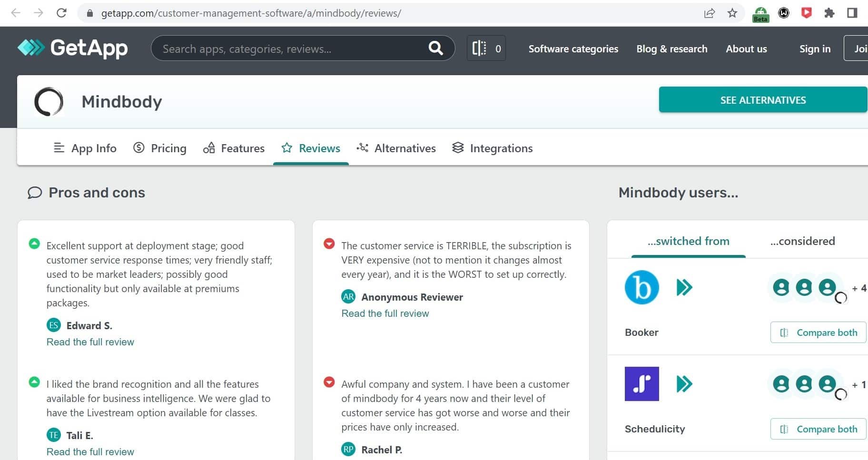This screenshot has width=868, height=460.
Task: Click Rachel P. avatar badge
Action: click(x=348, y=450)
